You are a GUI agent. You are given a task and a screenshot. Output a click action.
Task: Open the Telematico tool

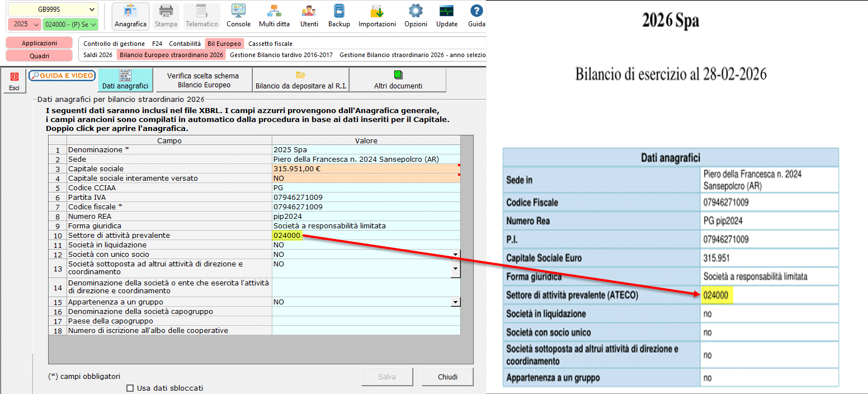tap(202, 16)
